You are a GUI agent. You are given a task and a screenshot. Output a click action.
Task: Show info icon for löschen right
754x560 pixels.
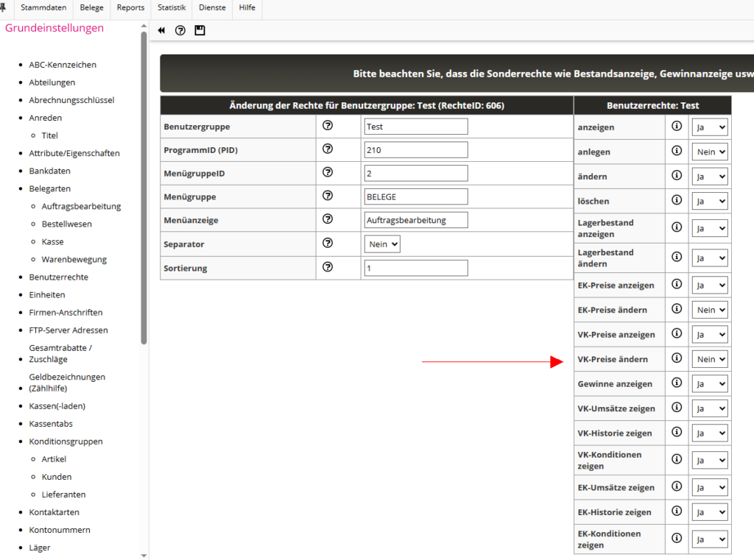[x=677, y=199]
